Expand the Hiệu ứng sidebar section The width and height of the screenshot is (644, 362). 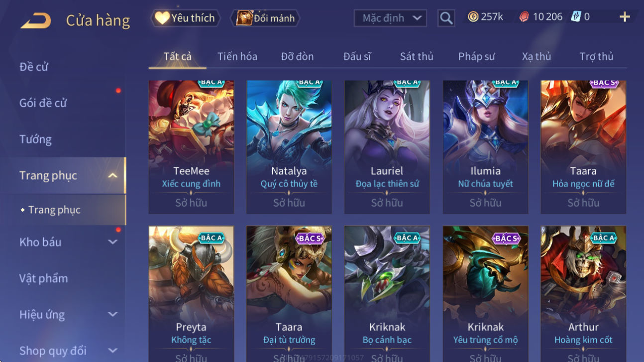(x=112, y=314)
